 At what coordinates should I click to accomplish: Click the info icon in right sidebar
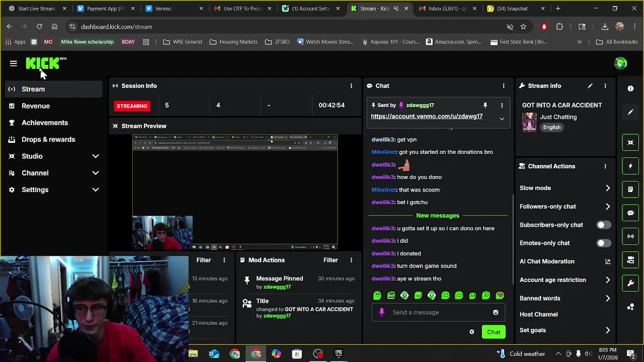(630, 88)
